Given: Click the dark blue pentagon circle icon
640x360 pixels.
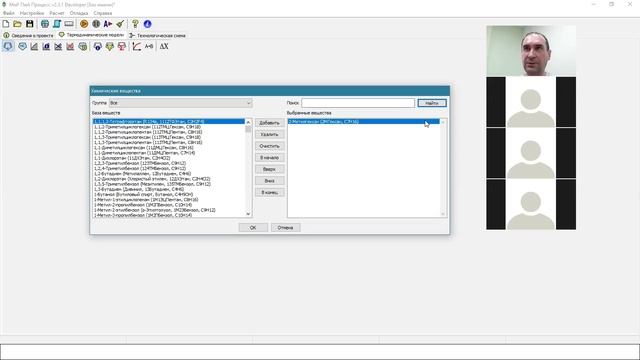Looking at the screenshot, I should 98,47.
